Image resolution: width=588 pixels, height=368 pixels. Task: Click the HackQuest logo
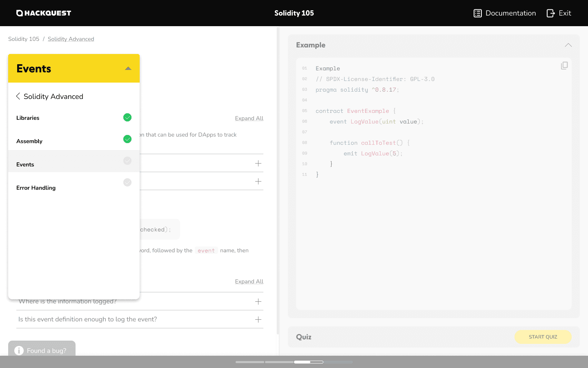44,13
